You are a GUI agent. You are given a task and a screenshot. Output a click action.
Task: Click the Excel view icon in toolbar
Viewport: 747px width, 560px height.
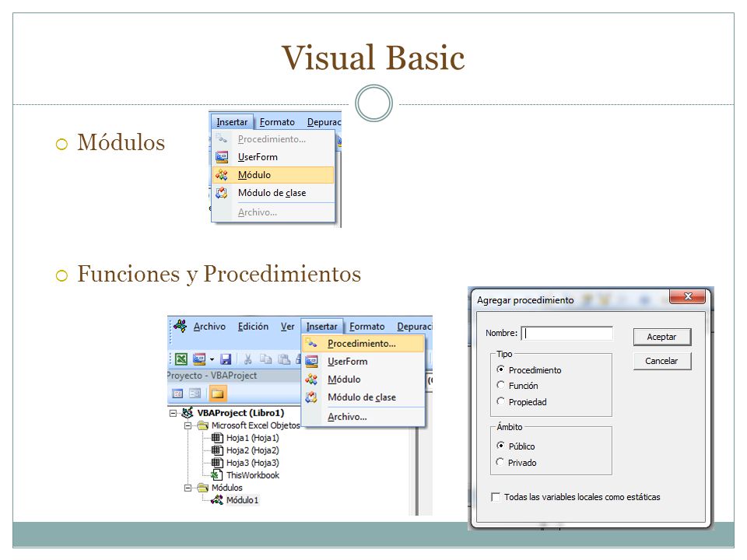(181, 359)
